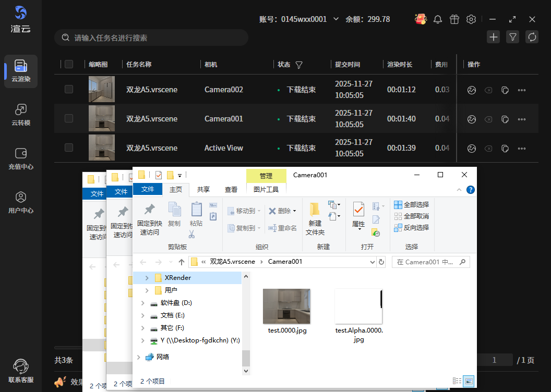This screenshot has width=551, height=392.
Task: Open the 查看 ribbon tab
Action: pyautogui.click(x=231, y=189)
